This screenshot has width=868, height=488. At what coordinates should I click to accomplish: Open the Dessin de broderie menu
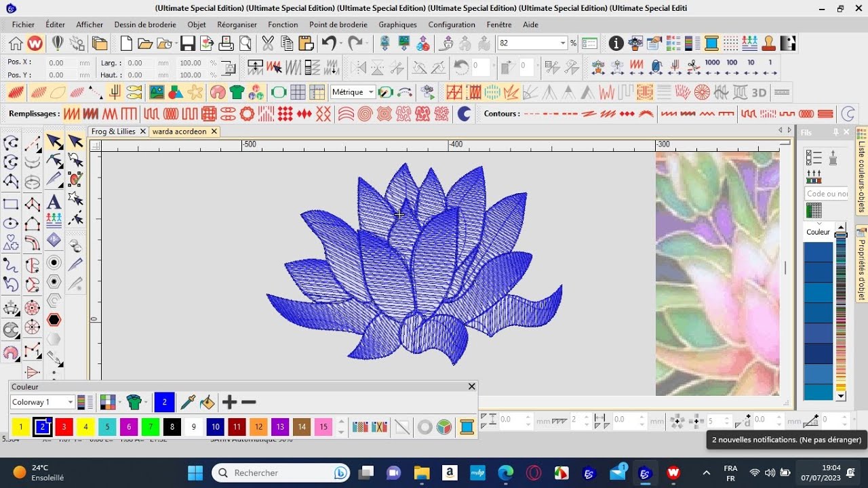145,24
